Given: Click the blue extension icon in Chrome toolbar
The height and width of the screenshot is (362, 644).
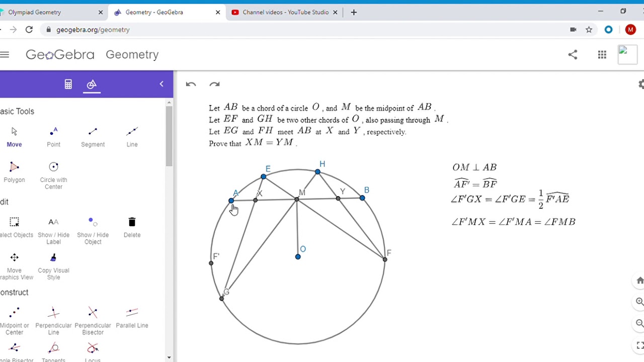Looking at the screenshot, I should (x=609, y=30).
